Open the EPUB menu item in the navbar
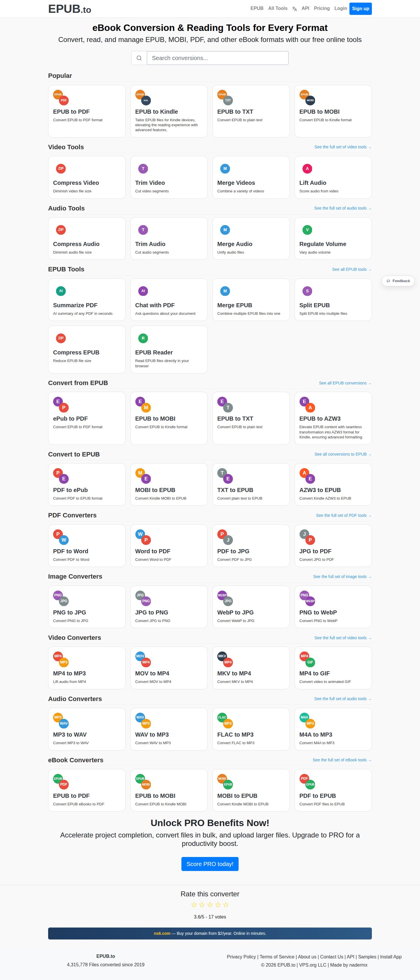This screenshot has height=980, width=420. click(x=257, y=8)
